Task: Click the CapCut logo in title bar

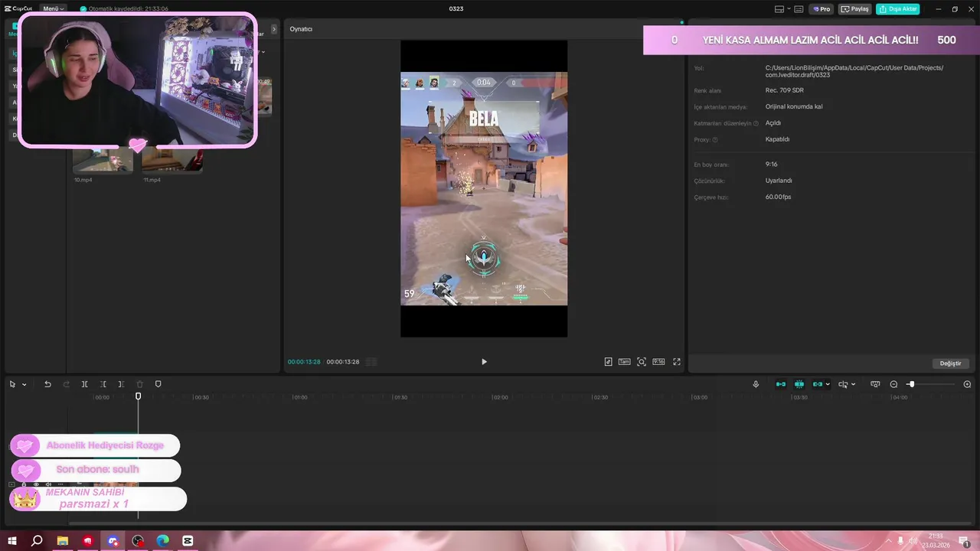Action: click(x=18, y=8)
